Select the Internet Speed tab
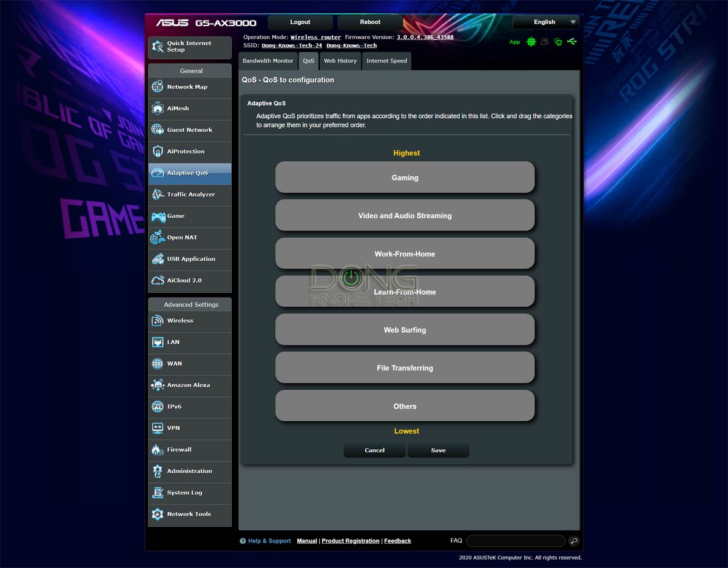Screen dimensions: 728x568 (x=386, y=61)
